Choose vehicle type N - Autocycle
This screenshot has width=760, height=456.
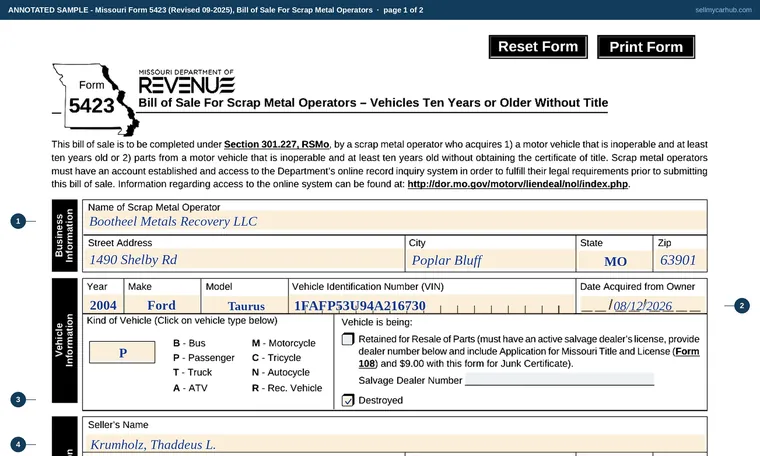pos(281,372)
